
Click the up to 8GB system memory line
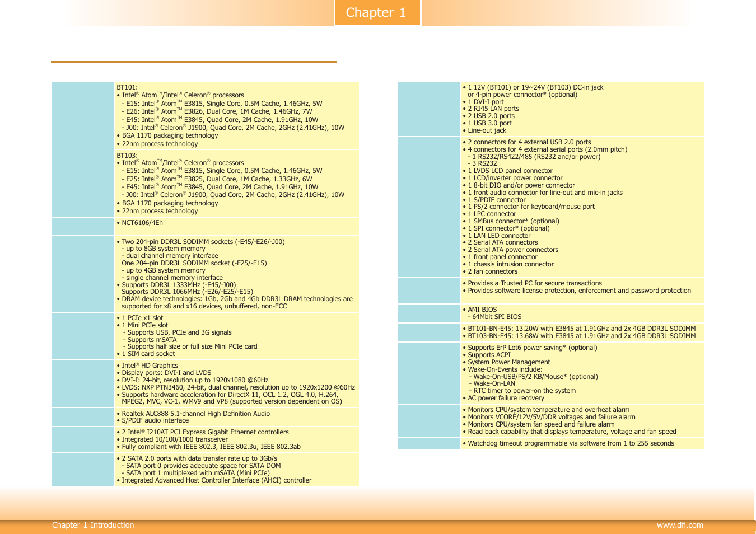(x=164, y=249)
